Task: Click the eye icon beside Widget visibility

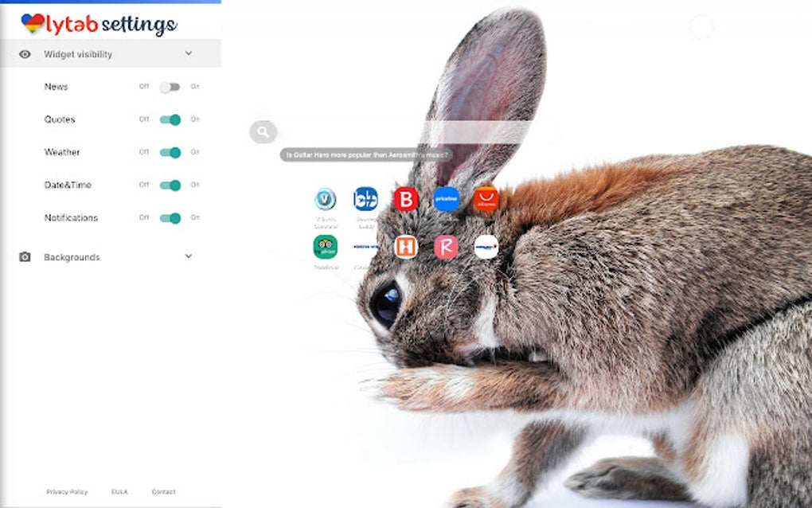Action: (24, 53)
